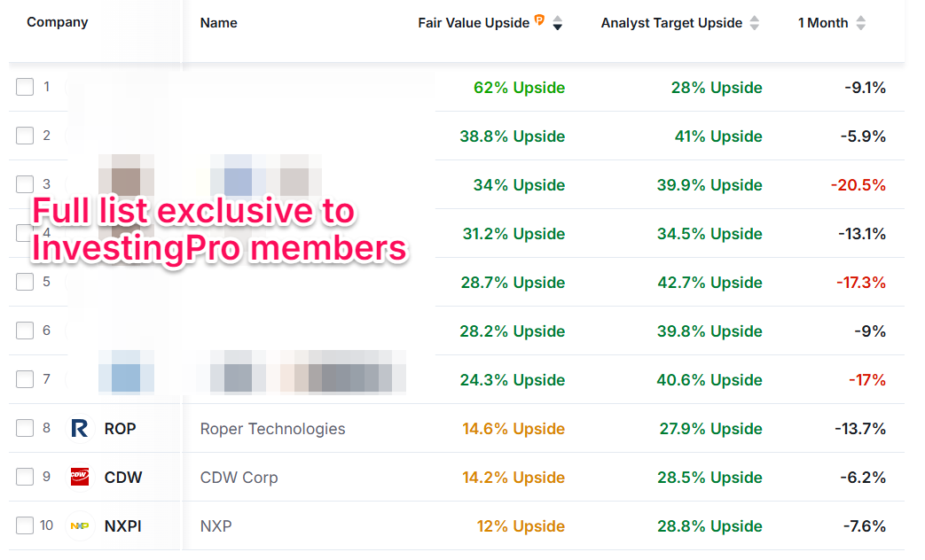925x560 pixels.
Task: Click the ROP ticker symbol
Action: pos(120,429)
